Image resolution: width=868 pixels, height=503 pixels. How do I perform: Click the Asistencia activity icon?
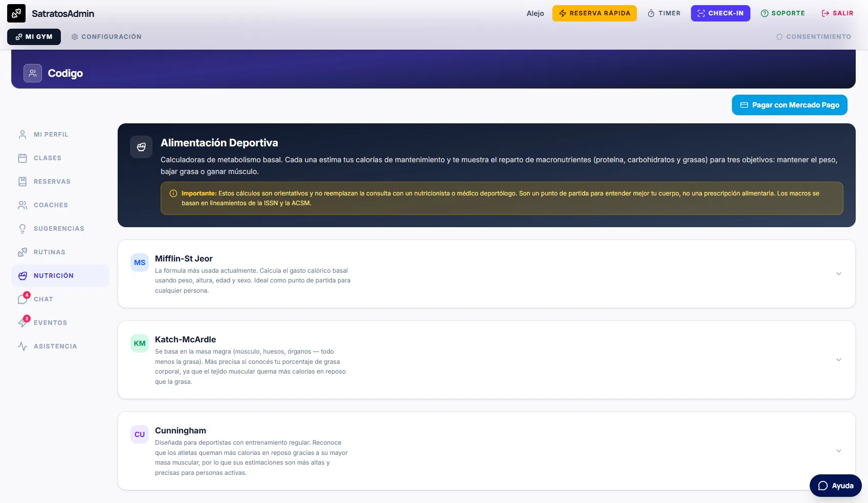coord(23,346)
